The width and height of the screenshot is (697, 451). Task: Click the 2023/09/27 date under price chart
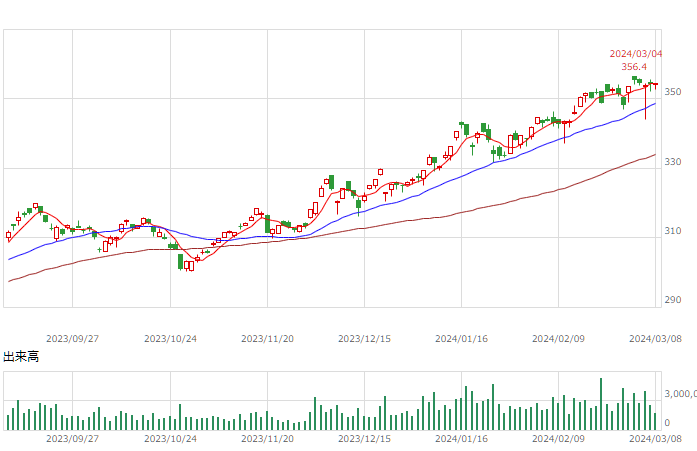pyautogui.click(x=72, y=339)
